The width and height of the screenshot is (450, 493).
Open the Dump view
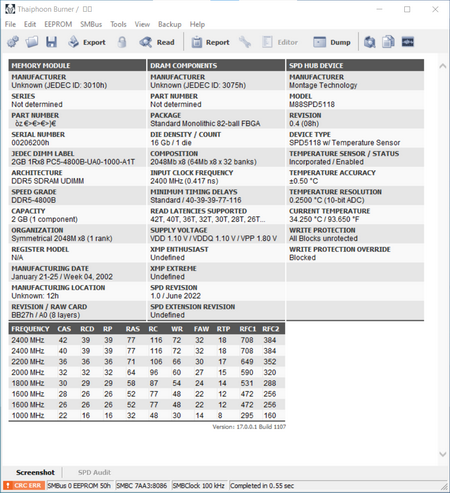(x=332, y=42)
